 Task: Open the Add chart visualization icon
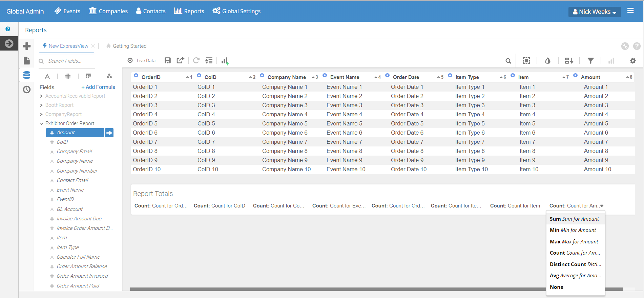pyautogui.click(x=225, y=61)
